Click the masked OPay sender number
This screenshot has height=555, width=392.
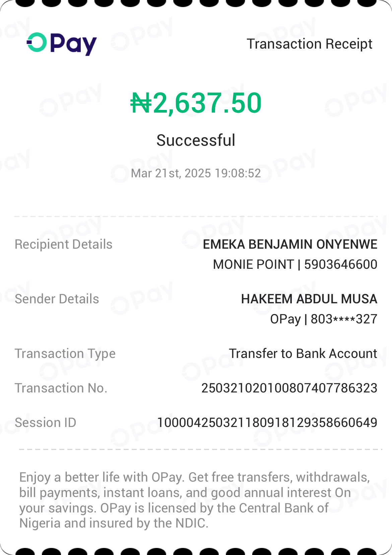point(324,319)
